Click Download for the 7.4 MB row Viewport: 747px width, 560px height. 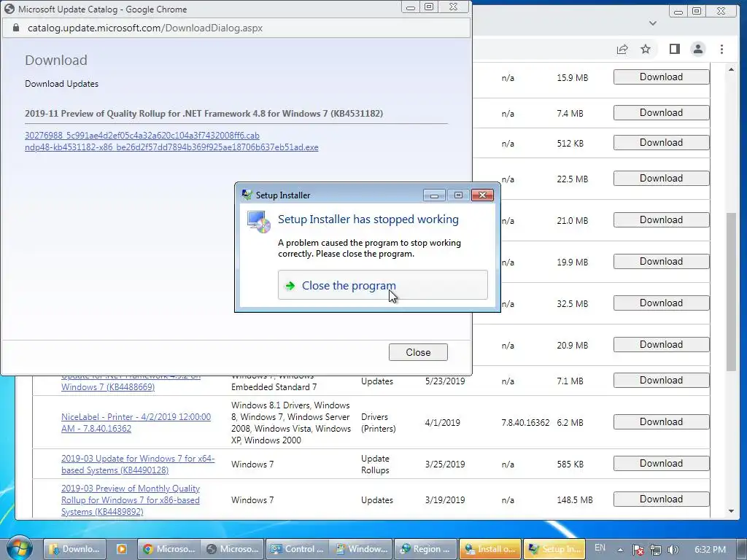coord(661,113)
